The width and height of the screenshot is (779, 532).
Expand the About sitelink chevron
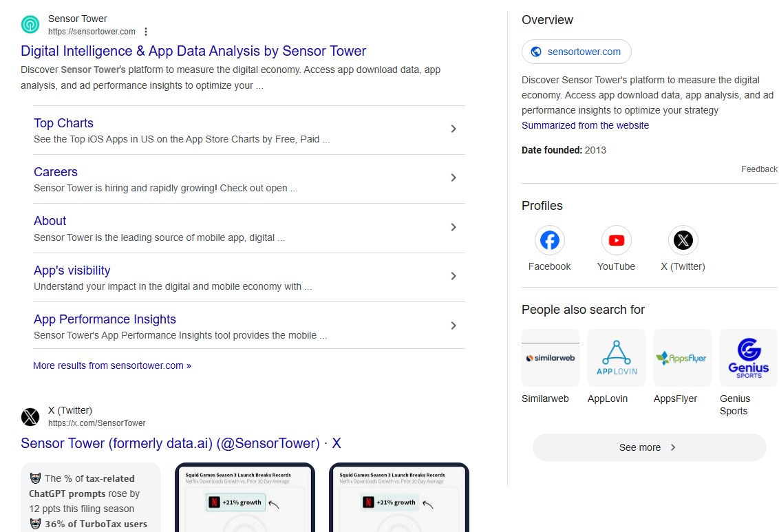pyautogui.click(x=453, y=227)
